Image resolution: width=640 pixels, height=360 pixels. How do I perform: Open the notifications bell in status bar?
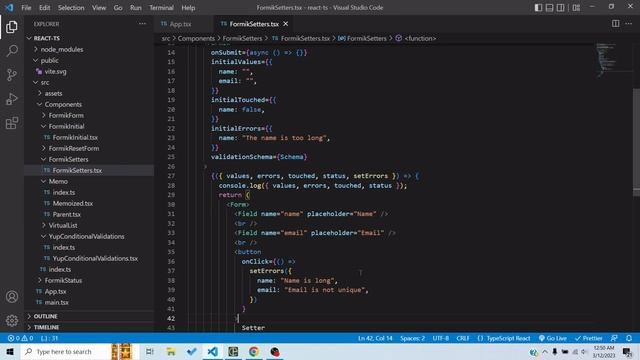click(629, 338)
